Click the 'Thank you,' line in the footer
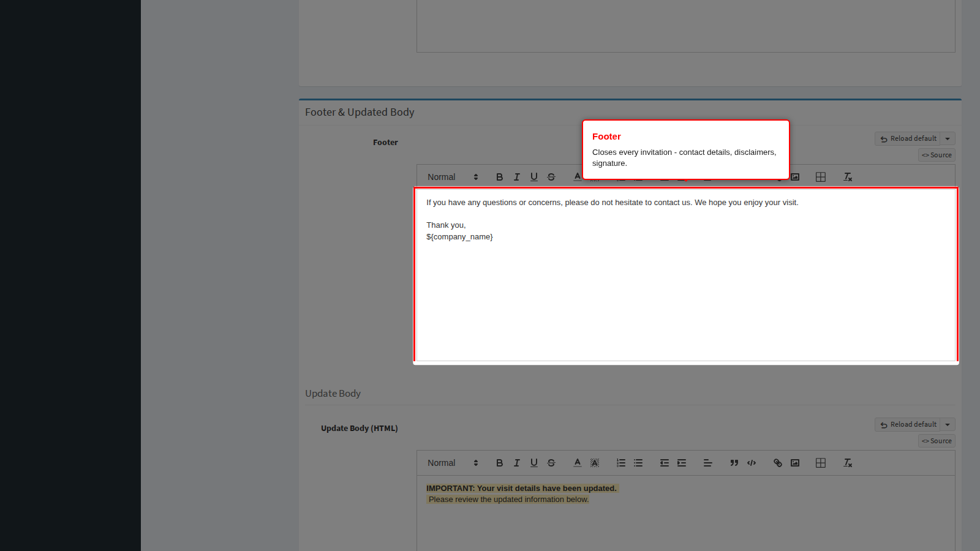 click(446, 225)
